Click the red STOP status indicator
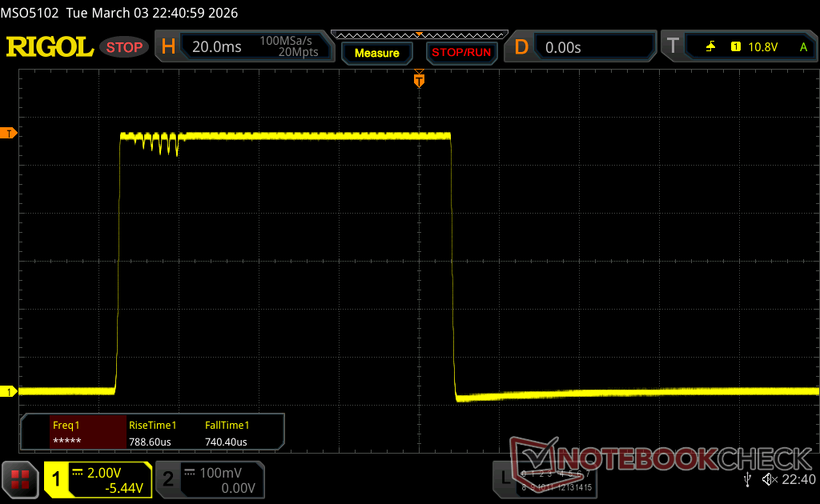 [x=125, y=47]
